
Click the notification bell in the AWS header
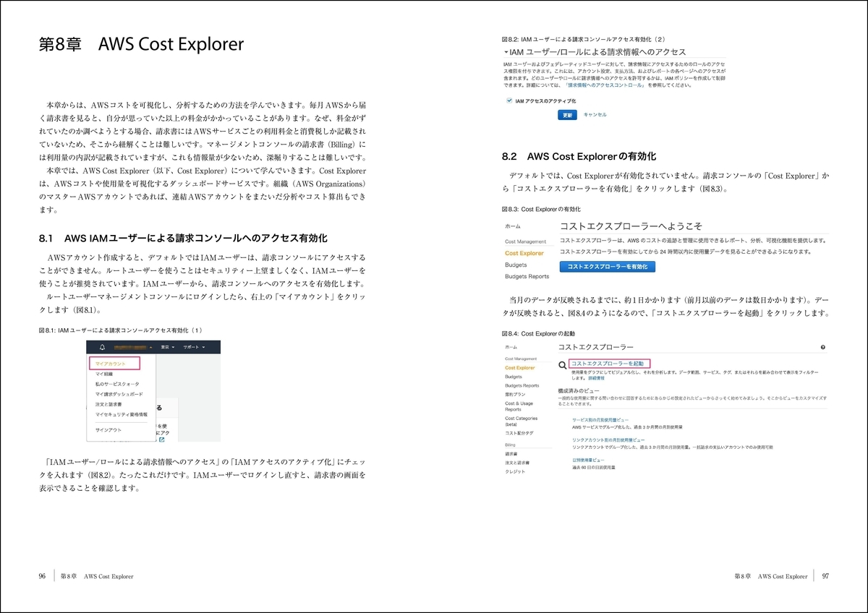103,347
